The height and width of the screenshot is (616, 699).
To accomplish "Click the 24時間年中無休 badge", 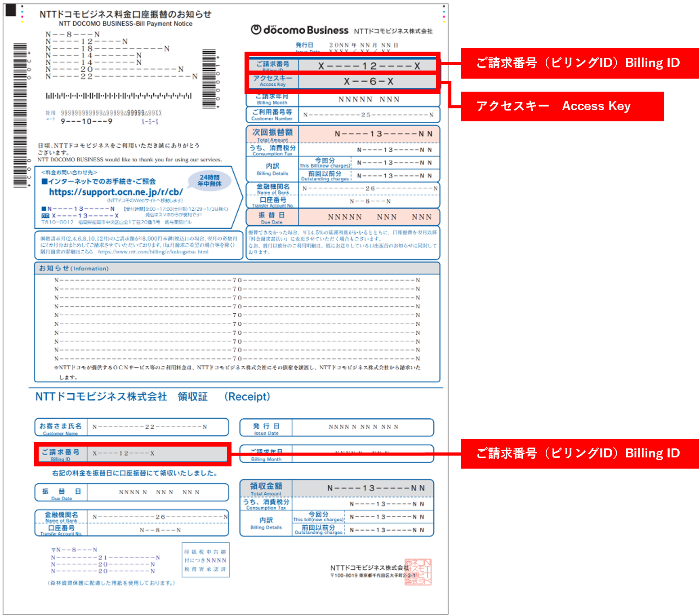I will 209,180.
